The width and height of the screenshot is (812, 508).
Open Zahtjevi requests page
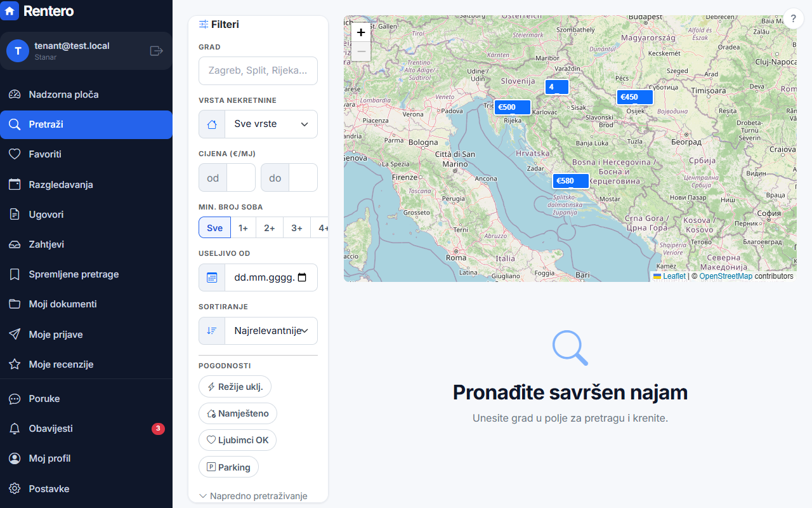86,244
